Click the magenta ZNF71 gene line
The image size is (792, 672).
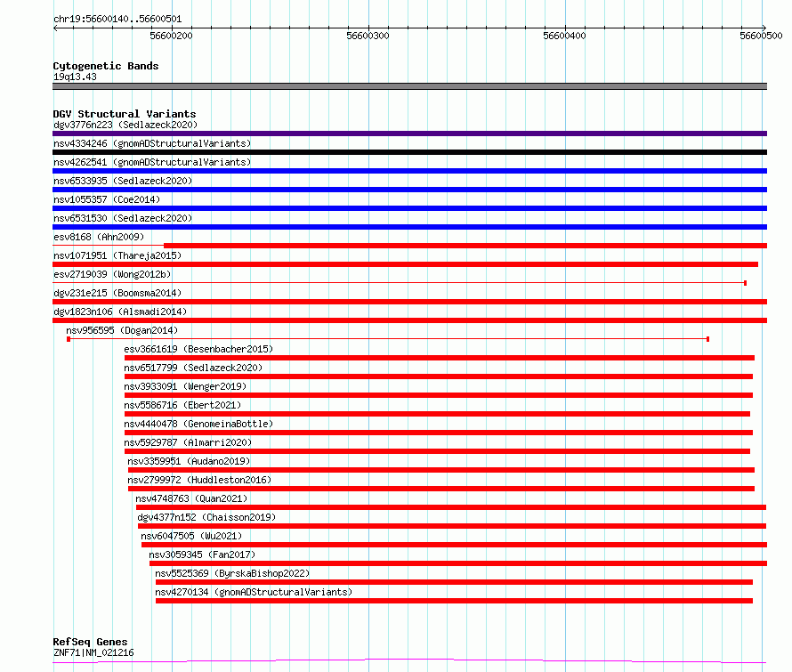[409, 661]
